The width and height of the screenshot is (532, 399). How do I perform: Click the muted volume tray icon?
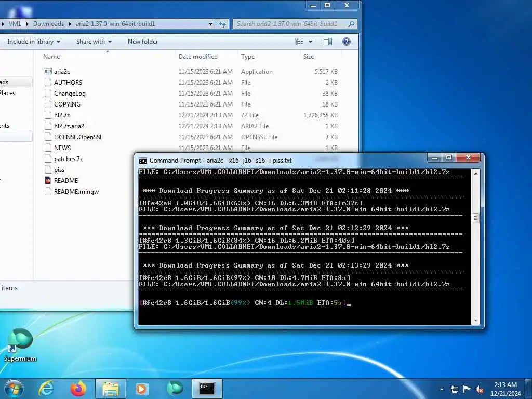480,390
